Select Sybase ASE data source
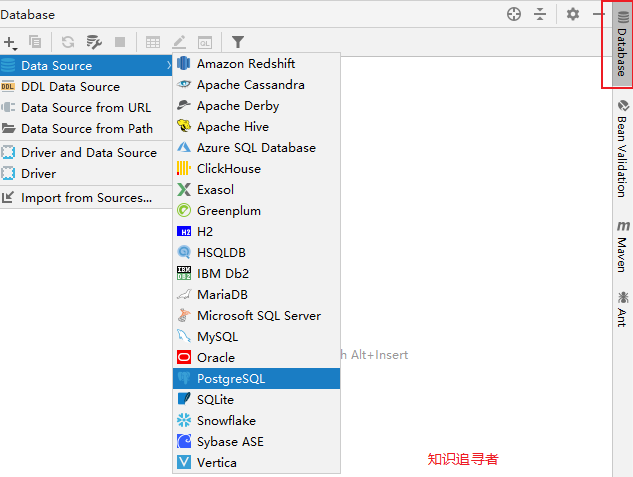The image size is (633, 477). pos(256,441)
